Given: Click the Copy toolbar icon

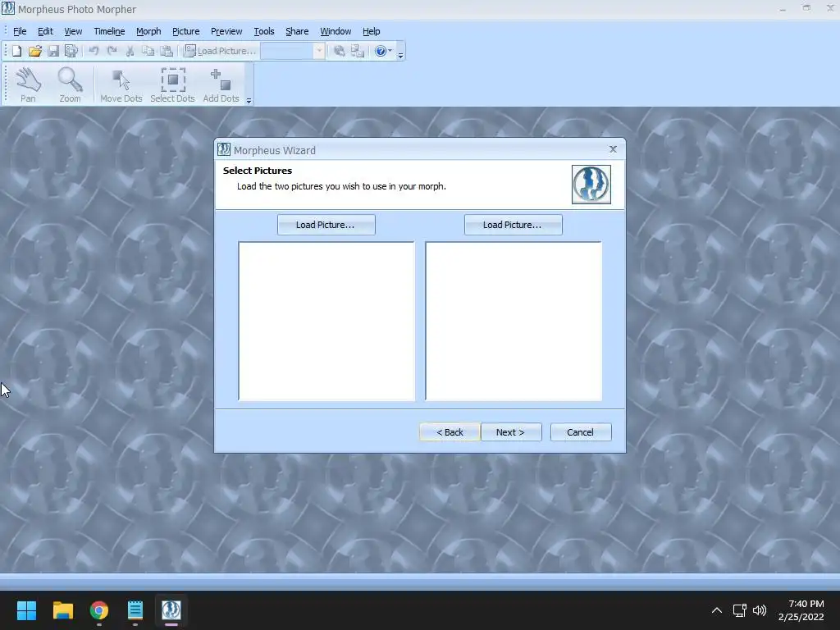Looking at the screenshot, I should (148, 51).
